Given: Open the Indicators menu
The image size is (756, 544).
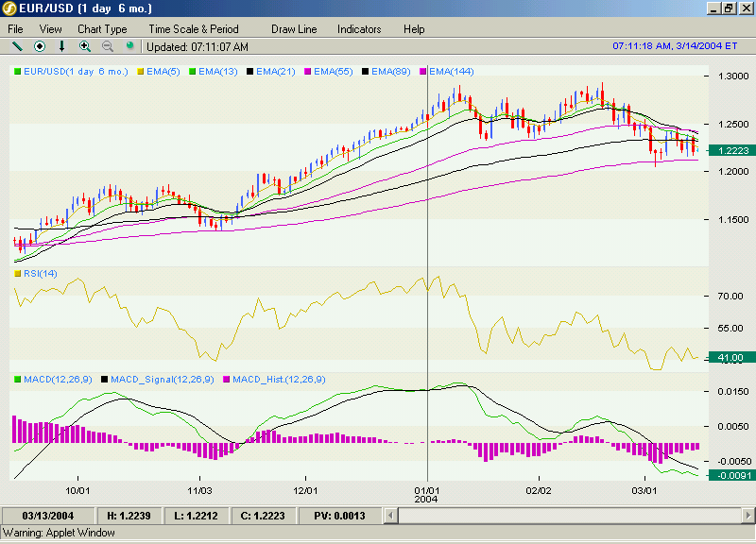Looking at the screenshot, I should click(359, 29).
